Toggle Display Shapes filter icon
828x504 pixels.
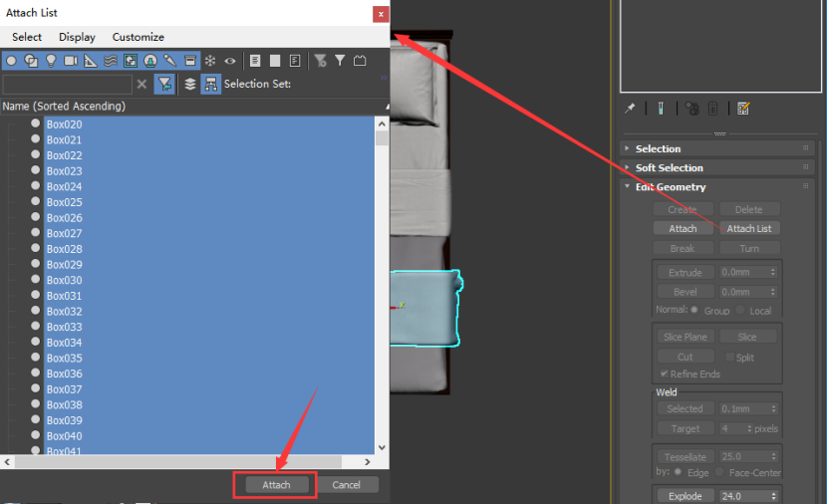coord(31,61)
